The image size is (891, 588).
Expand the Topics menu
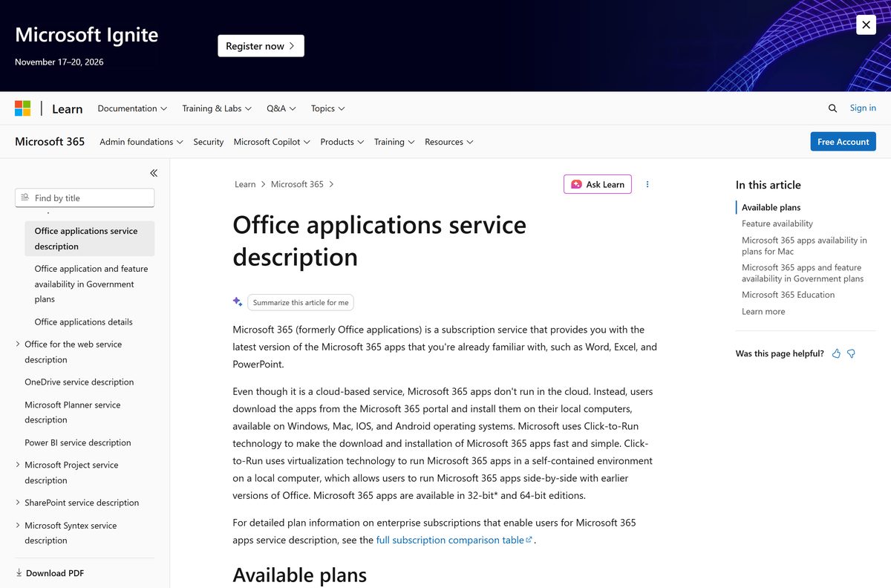tap(328, 108)
